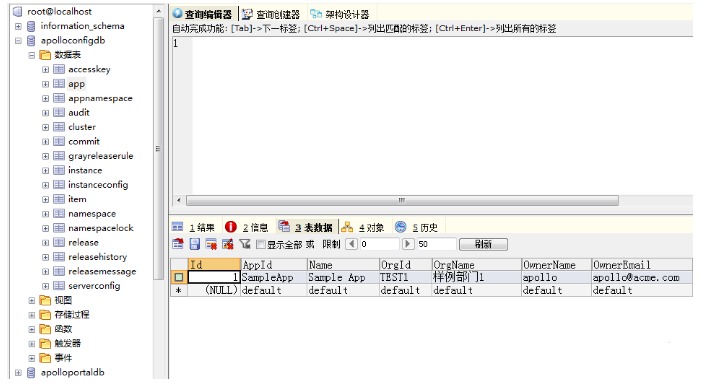
Task: Click the OwnerEmail column header
Action: click(x=642, y=265)
